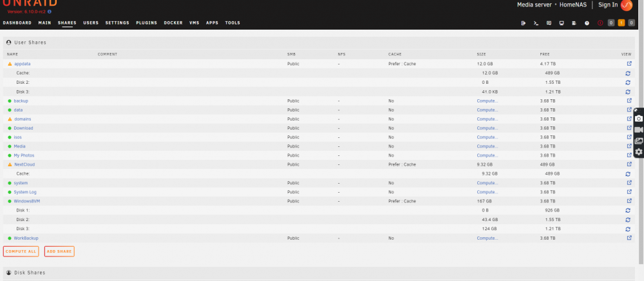Viewport: 644px width, 281px height.
Task: Open the My Photos share link
Action: 24,155
